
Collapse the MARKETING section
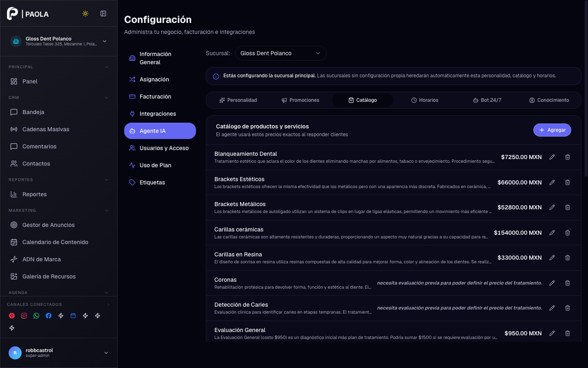click(107, 211)
